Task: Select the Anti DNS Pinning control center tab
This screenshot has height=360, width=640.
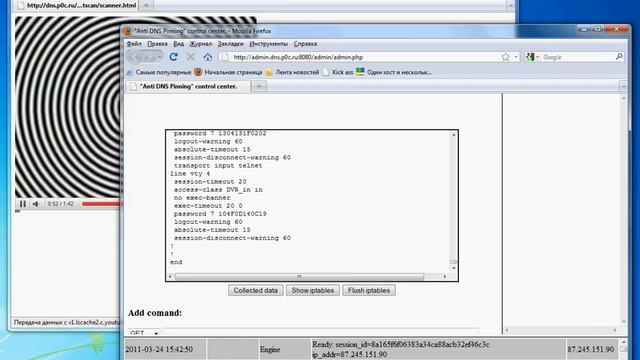Action: coord(188,87)
